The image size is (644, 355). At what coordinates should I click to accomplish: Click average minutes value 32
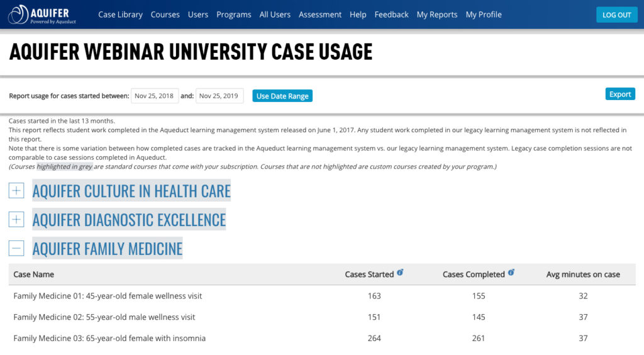[583, 296]
